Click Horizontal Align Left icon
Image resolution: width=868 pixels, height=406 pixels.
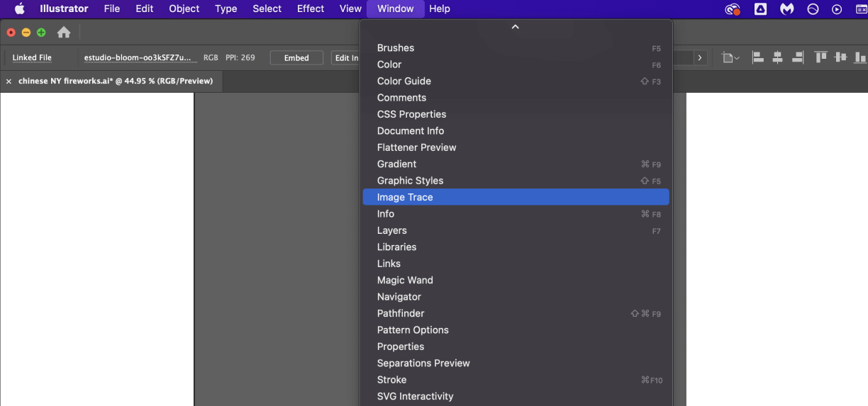[757, 57]
